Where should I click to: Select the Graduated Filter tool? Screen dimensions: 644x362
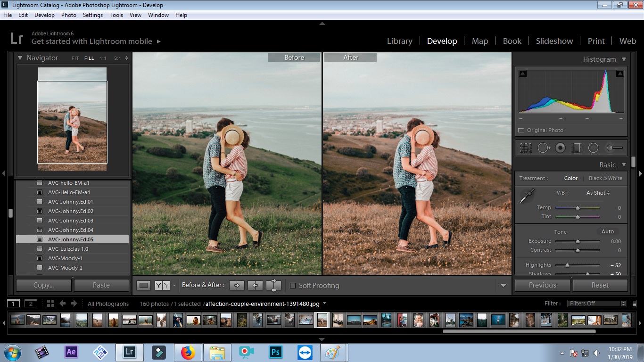[577, 148]
